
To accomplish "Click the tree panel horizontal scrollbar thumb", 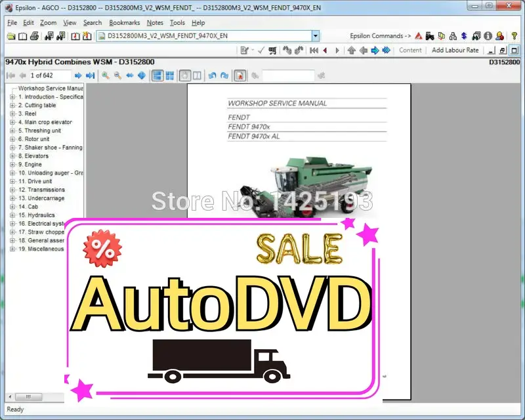I will click(x=29, y=397).
